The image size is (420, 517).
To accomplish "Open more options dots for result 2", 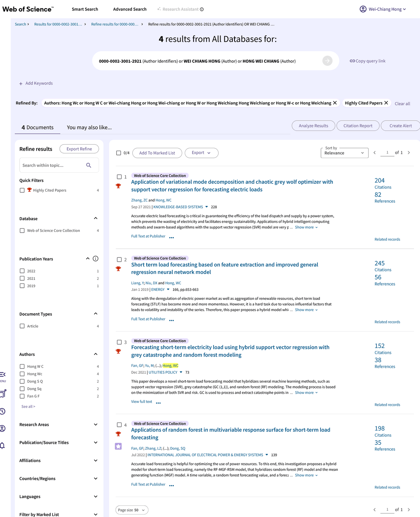I will coord(171,320).
